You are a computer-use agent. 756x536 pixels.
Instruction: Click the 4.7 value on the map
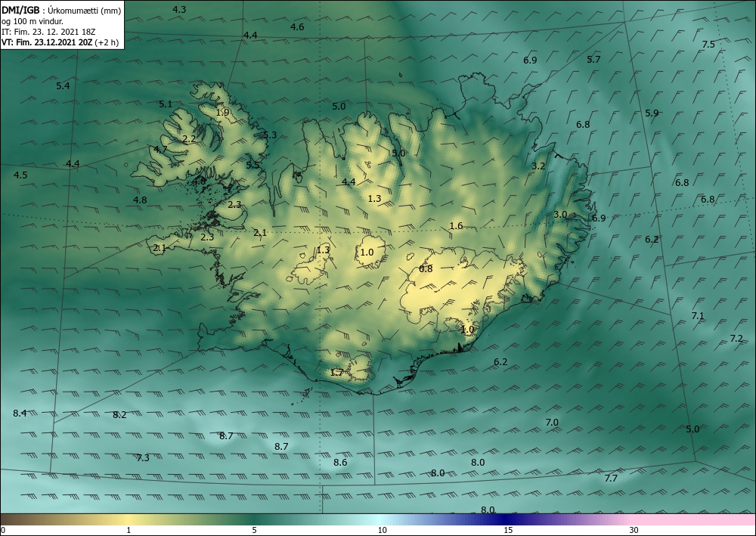160,149
